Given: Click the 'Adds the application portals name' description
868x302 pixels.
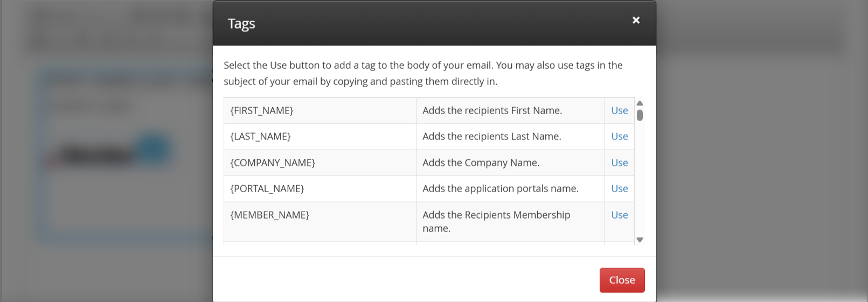Looking at the screenshot, I should coord(500,189).
